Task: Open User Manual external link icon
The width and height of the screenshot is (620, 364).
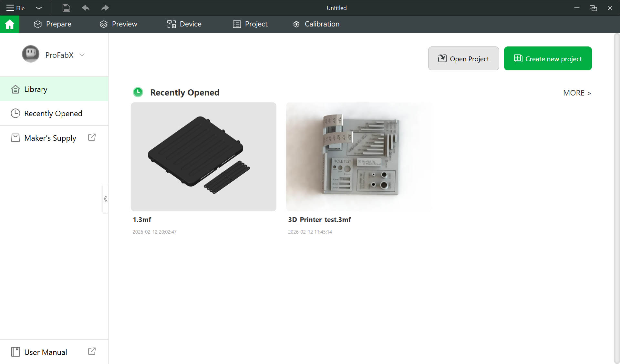Action: pyautogui.click(x=92, y=351)
